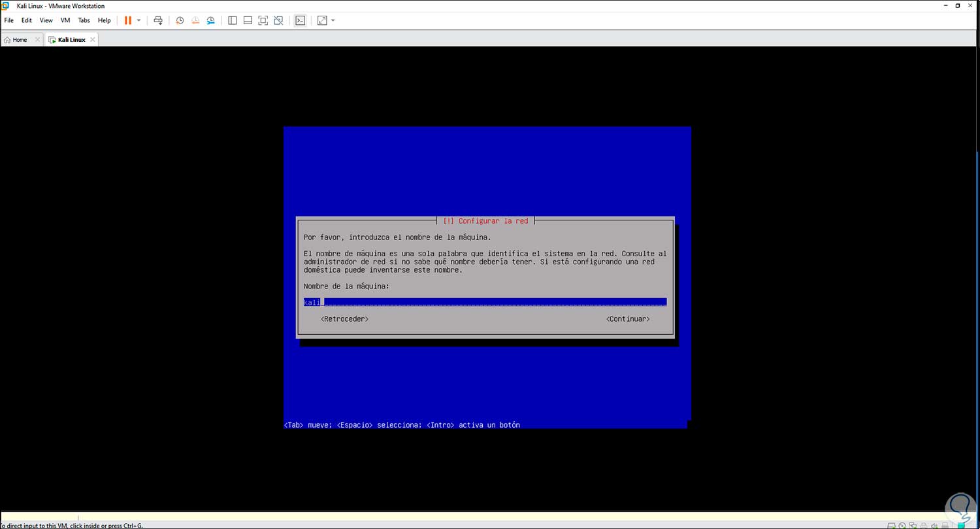980x529 pixels.
Task: Take a snapshot of this virtual machine
Action: [x=180, y=20]
